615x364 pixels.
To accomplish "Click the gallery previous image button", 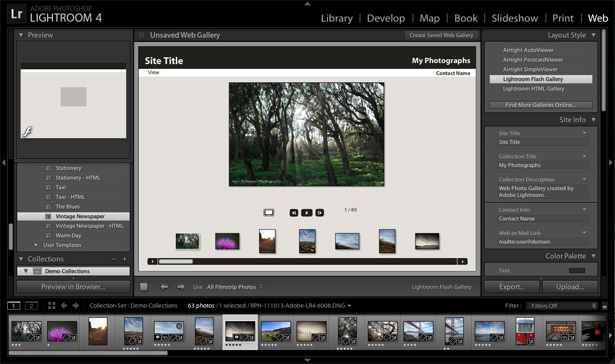I will click(294, 213).
